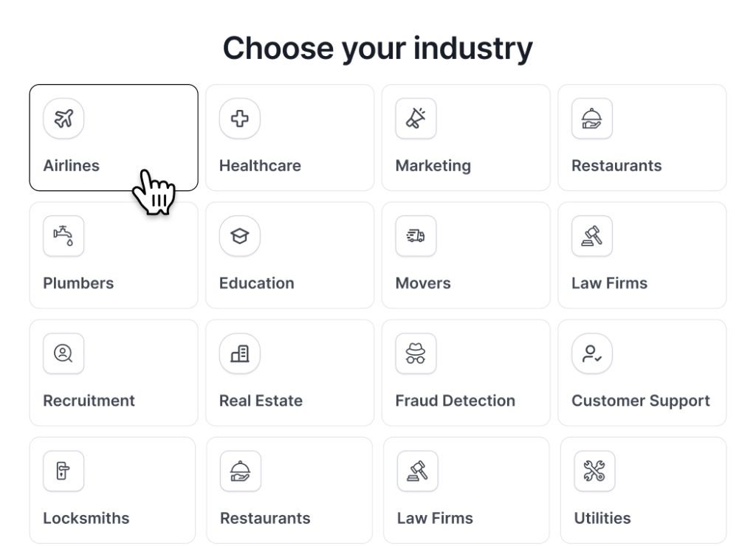Select the person-search Recruitment icon
This screenshot has width=756, height=546.
tap(63, 353)
